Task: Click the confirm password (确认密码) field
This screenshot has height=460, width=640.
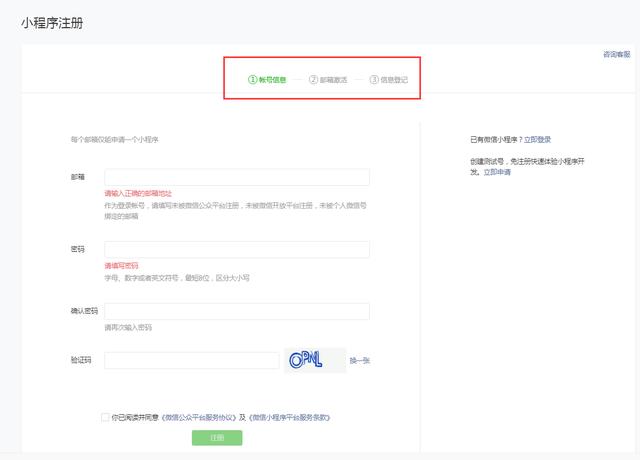Action: pyautogui.click(x=237, y=311)
